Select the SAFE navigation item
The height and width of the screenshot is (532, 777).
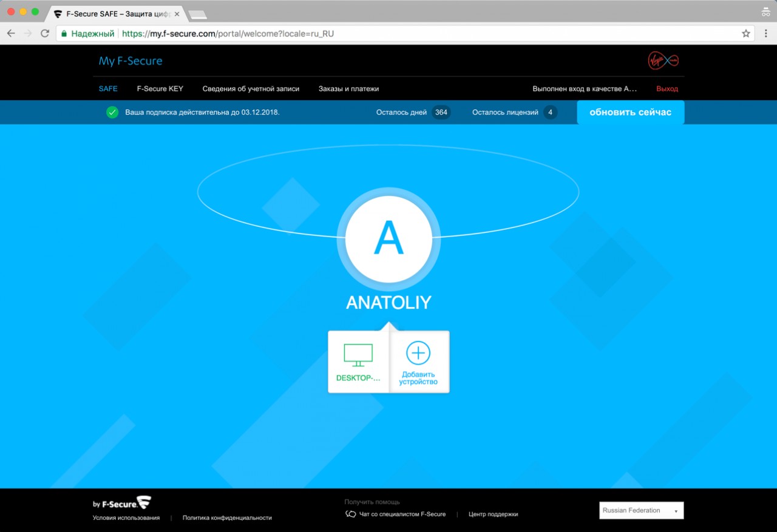click(x=108, y=89)
